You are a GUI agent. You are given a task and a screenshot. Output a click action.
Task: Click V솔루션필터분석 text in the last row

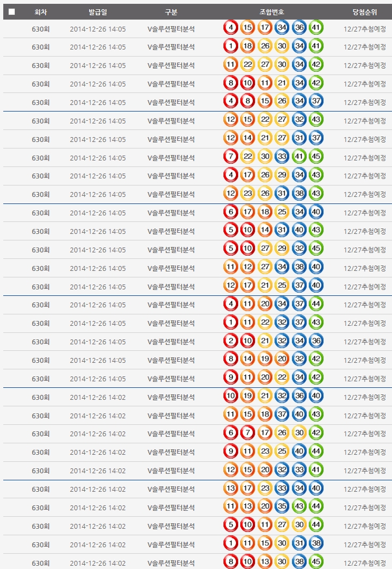click(171, 563)
